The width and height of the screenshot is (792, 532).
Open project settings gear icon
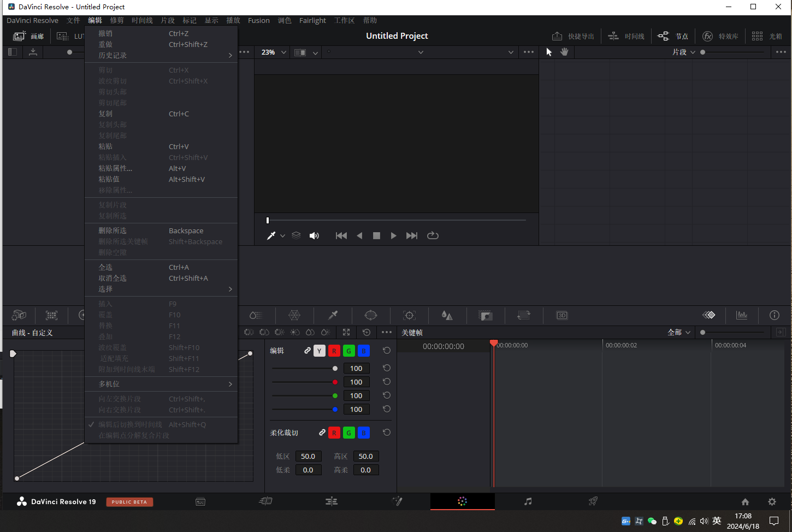772,501
